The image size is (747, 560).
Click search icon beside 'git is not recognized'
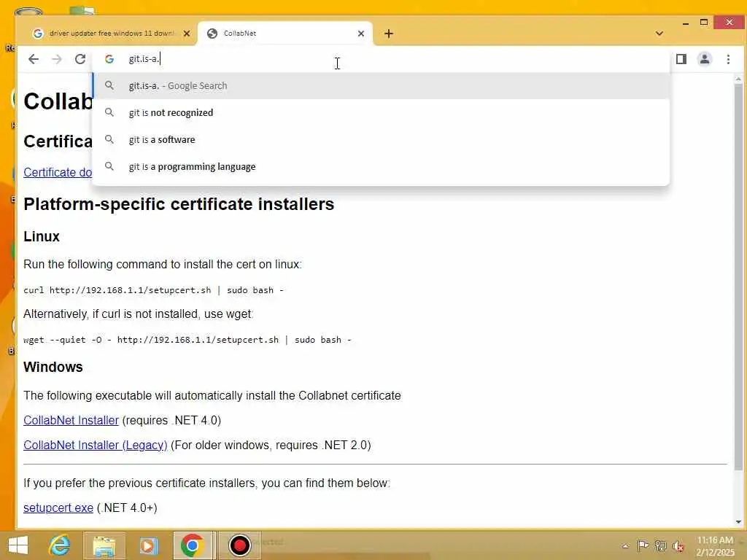[109, 112]
